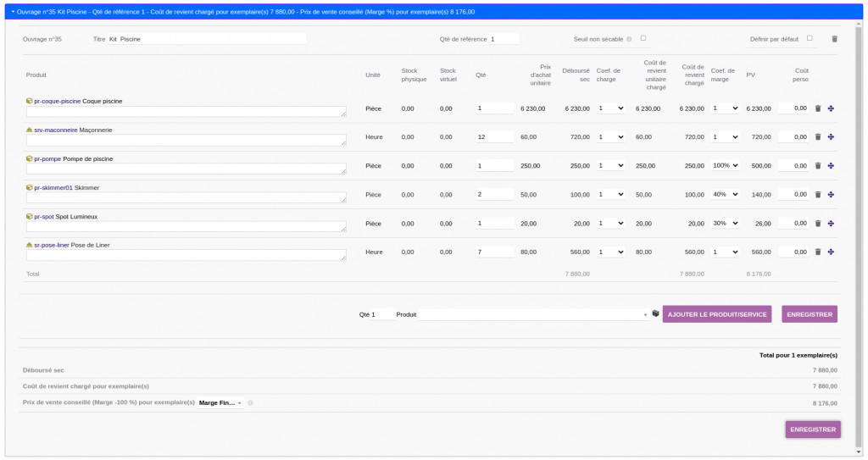Enable the Seuil non sécable checkbox

(643, 38)
